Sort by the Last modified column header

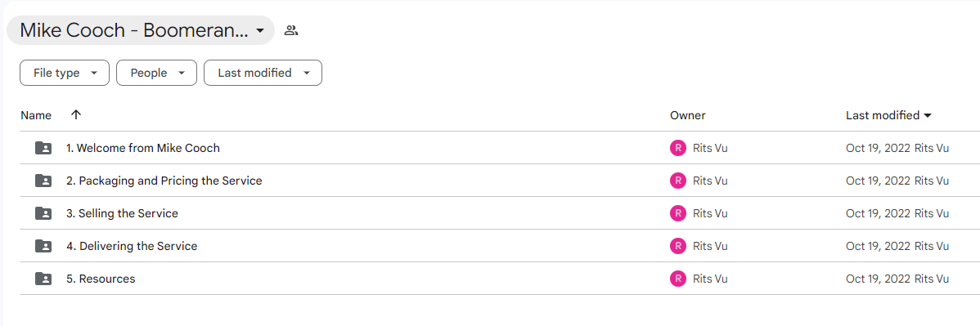[x=888, y=115]
